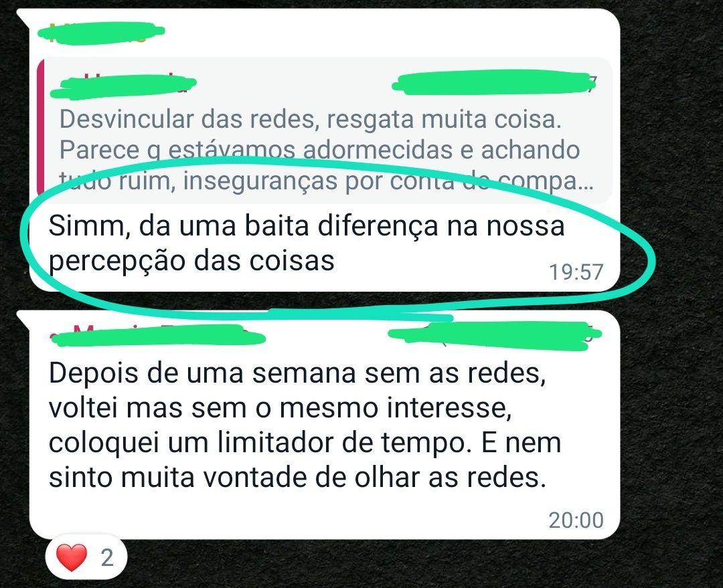723x588 pixels.
Task: Open the redacted sender name atop first bubble
Action: (101, 32)
